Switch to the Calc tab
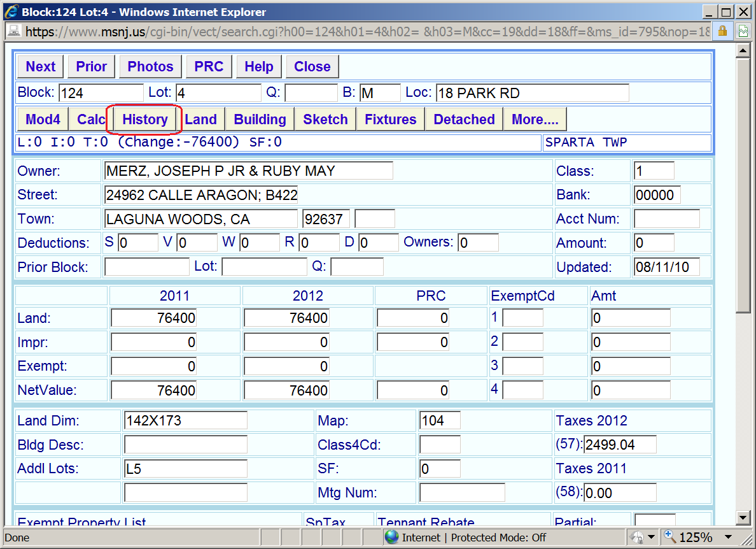756x549 pixels. click(x=91, y=119)
